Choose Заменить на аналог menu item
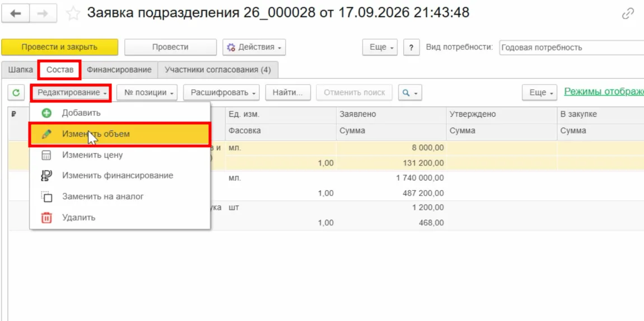The width and height of the screenshot is (644, 321). pos(120,196)
